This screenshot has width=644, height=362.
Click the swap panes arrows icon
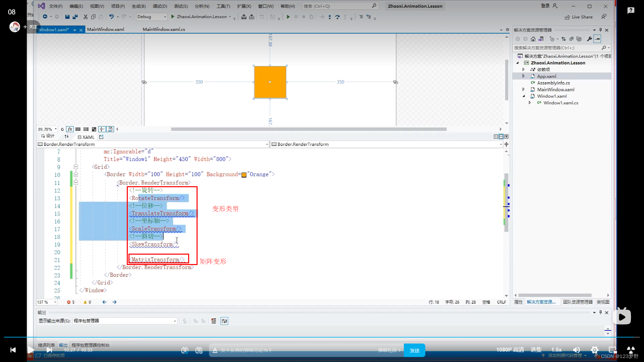[x=66, y=137]
